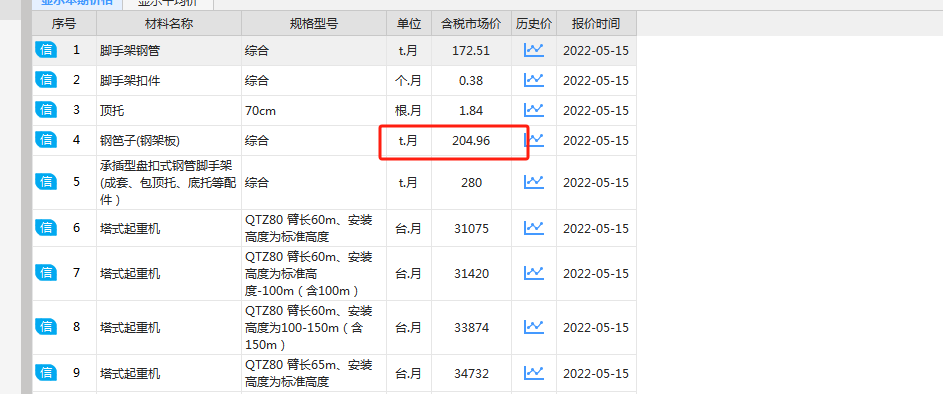Click the 单位 column header

[x=409, y=24]
